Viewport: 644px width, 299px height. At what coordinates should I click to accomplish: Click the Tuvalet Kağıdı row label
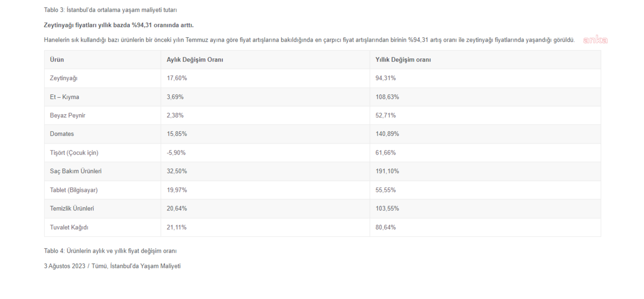69,228
